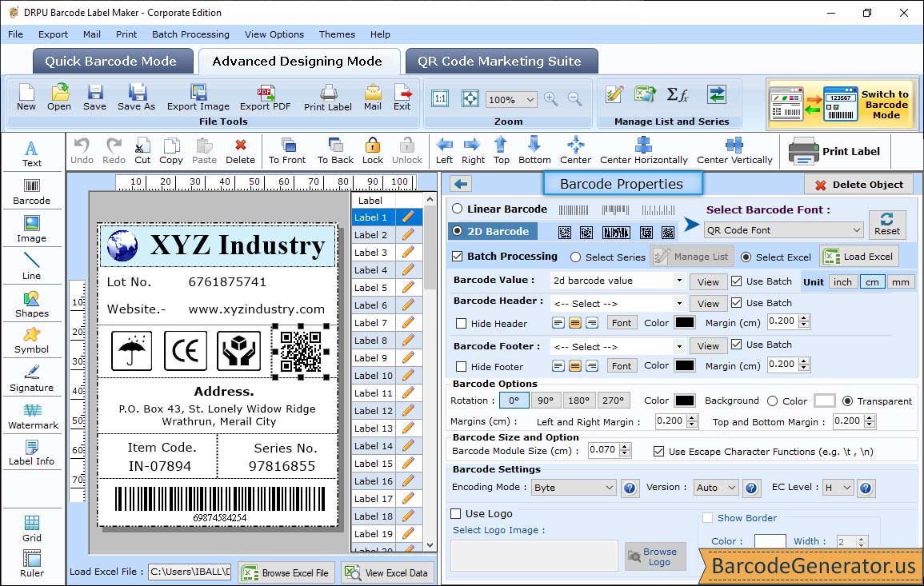Set rotation to 90° button
The height and width of the screenshot is (586, 924).
545,401
